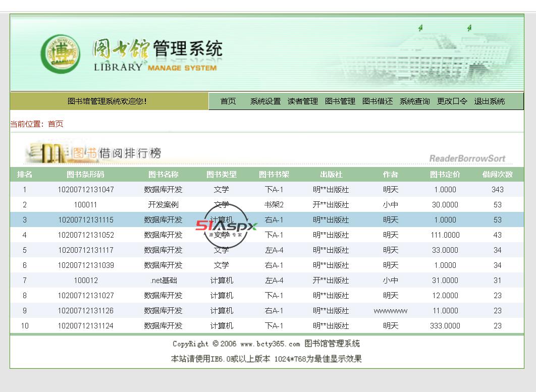Screen dimensions: 536x392
Task: Open 系统查询 in the navigation bar
Action: (x=414, y=101)
